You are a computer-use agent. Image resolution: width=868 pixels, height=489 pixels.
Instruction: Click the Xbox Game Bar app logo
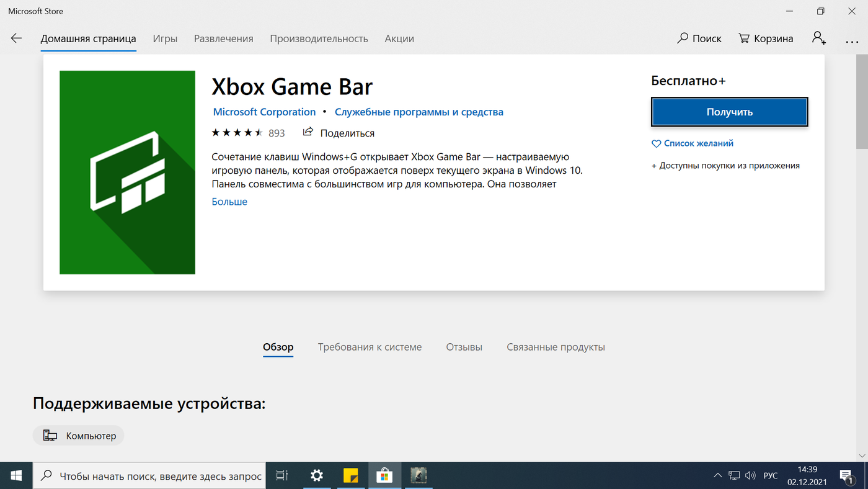point(127,173)
